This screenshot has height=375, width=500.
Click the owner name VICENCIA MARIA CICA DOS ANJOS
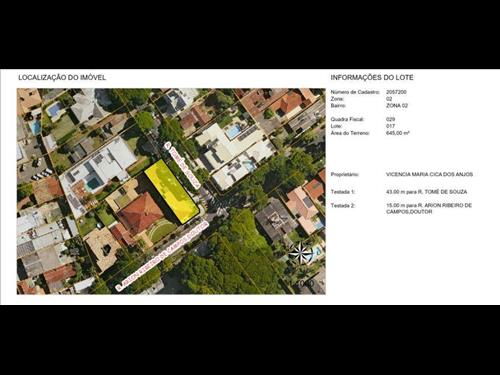tap(429, 174)
